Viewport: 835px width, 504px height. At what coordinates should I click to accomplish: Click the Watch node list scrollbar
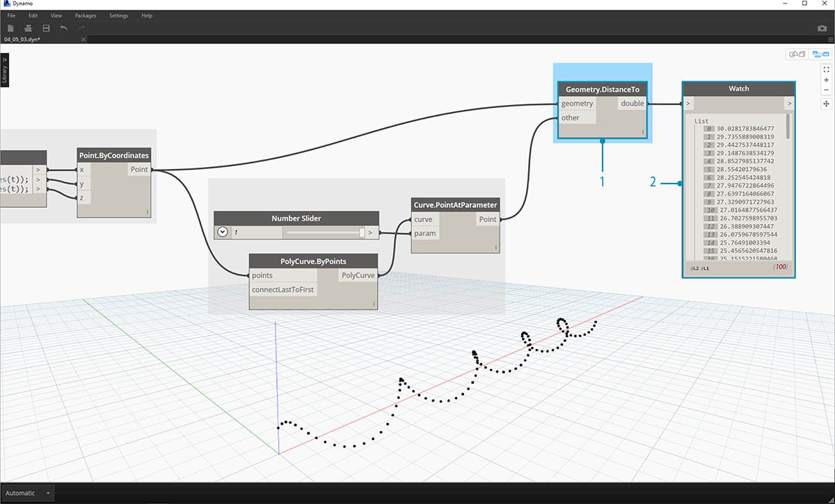[788, 127]
